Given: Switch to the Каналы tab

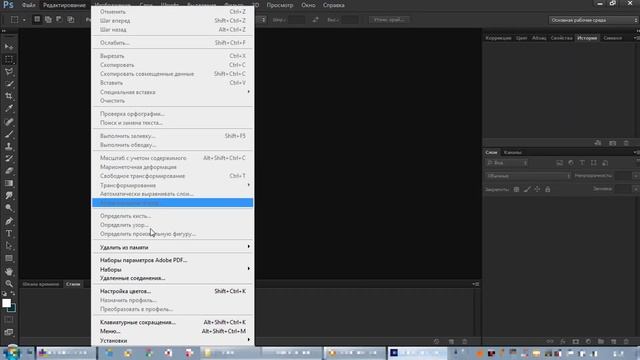Looking at the screenshot, I should point(513,152).
